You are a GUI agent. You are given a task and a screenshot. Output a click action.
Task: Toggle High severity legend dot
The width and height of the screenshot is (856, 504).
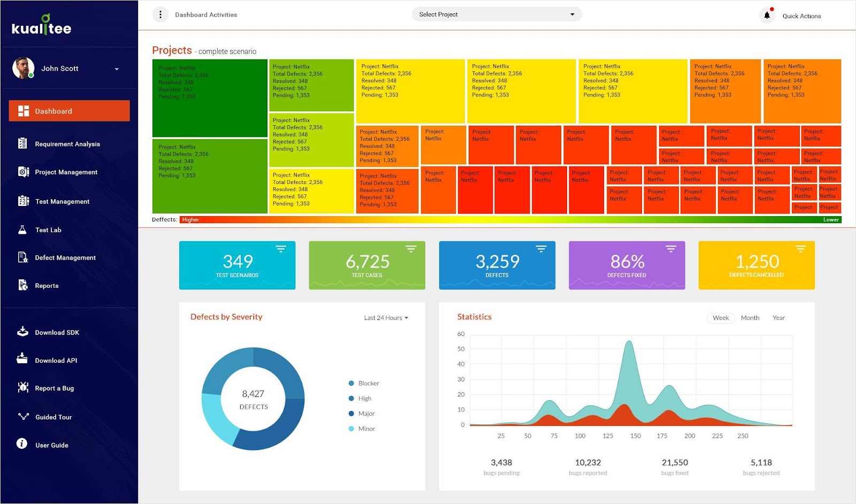[351, 398]
